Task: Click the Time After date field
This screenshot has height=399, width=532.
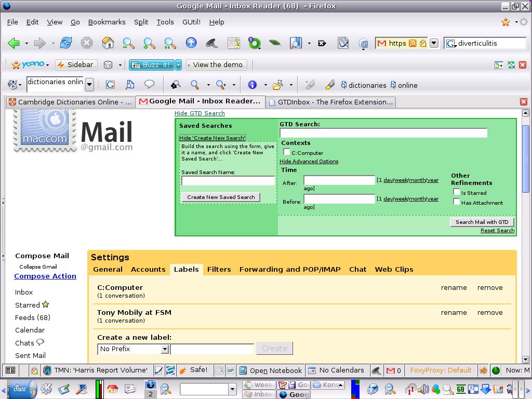Action: 339,180
